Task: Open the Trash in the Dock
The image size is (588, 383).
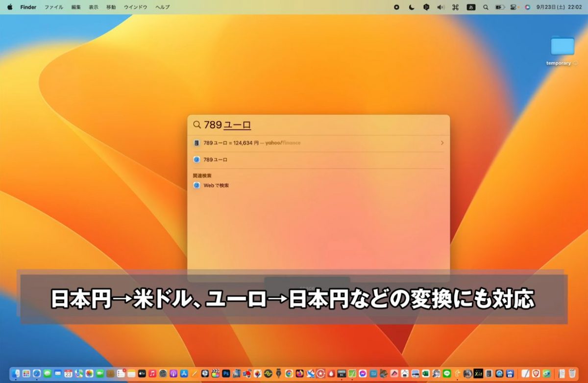Action: (572, 374)
